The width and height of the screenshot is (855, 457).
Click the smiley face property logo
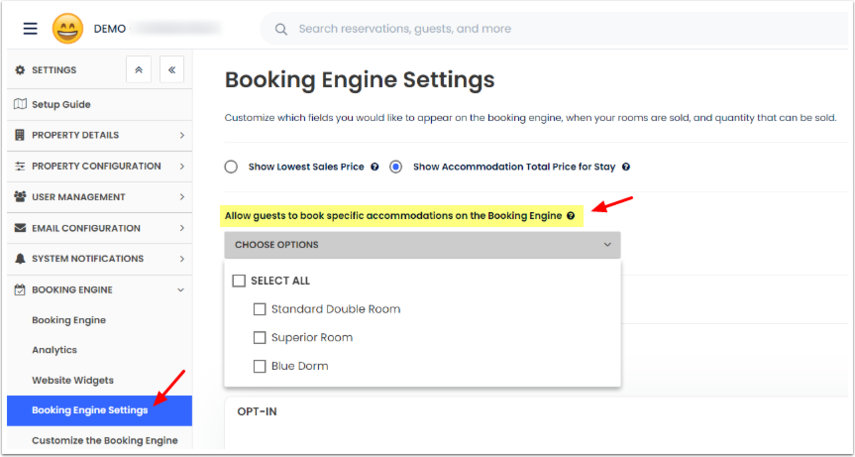pos(68,28)
